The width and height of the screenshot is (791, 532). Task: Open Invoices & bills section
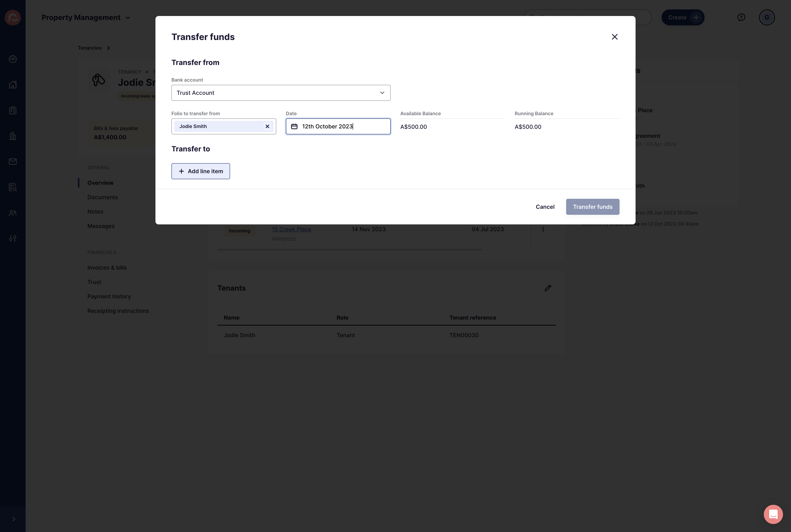pyautogui.click(x=107, y=268)
